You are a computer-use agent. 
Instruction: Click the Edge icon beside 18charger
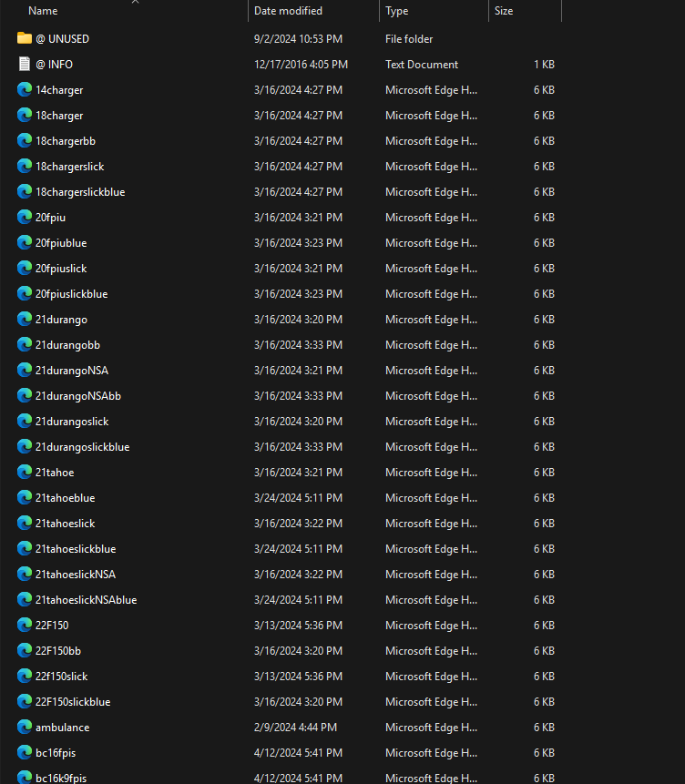coord(24,115)
